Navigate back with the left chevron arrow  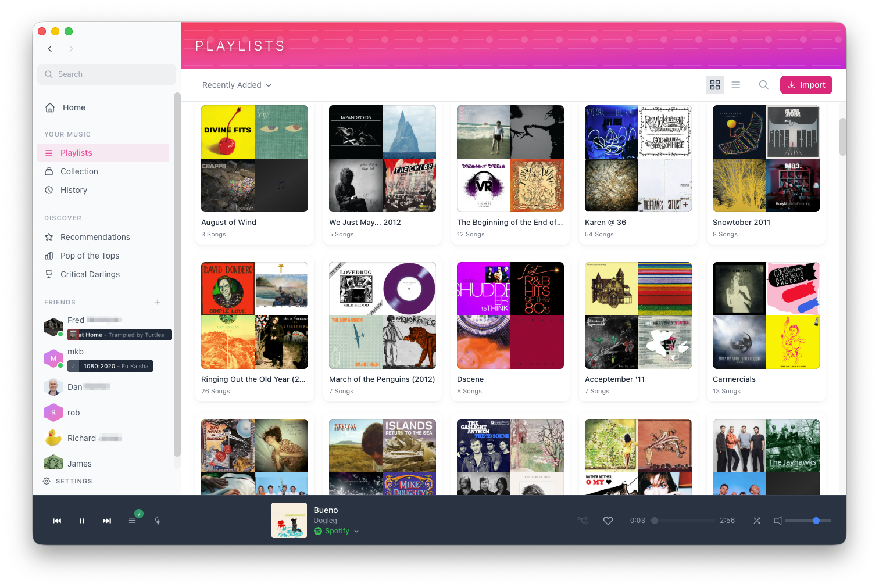50,49
